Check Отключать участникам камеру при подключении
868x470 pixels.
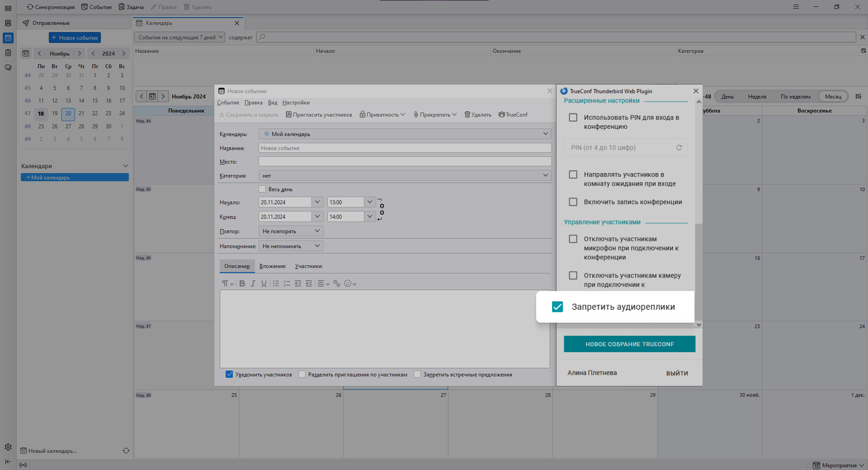573,276
